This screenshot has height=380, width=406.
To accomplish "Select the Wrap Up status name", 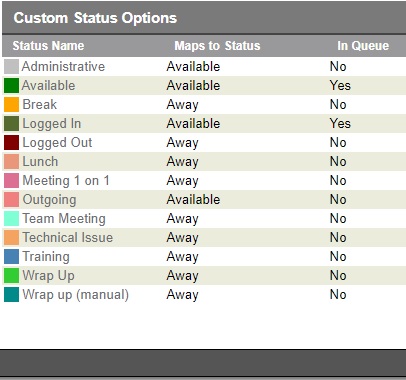I will [x=49, y=276].
